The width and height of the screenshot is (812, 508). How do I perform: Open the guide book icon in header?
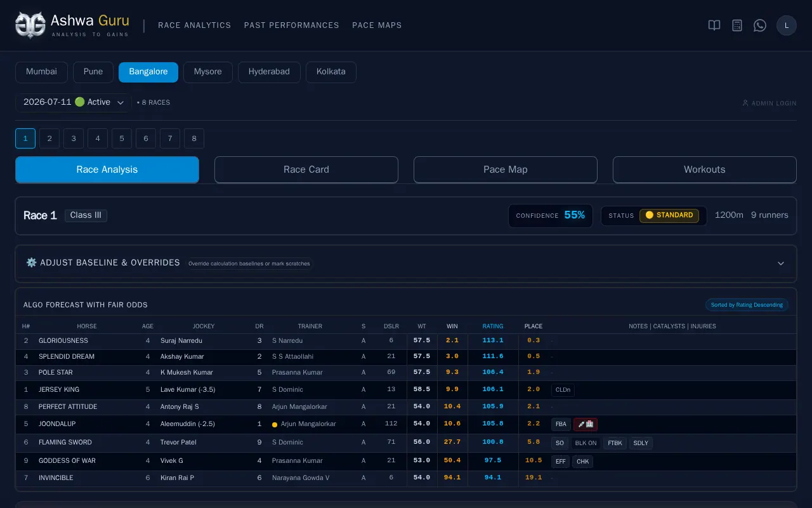714,25
